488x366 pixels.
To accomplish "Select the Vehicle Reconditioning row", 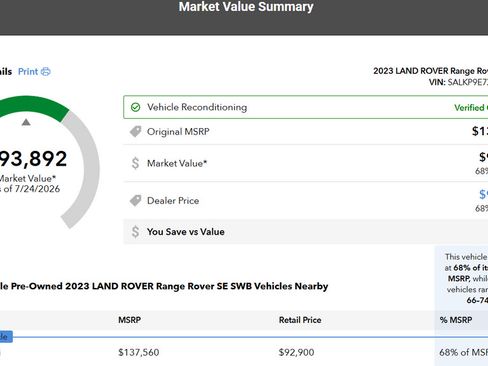I will [x=306, y=107].
